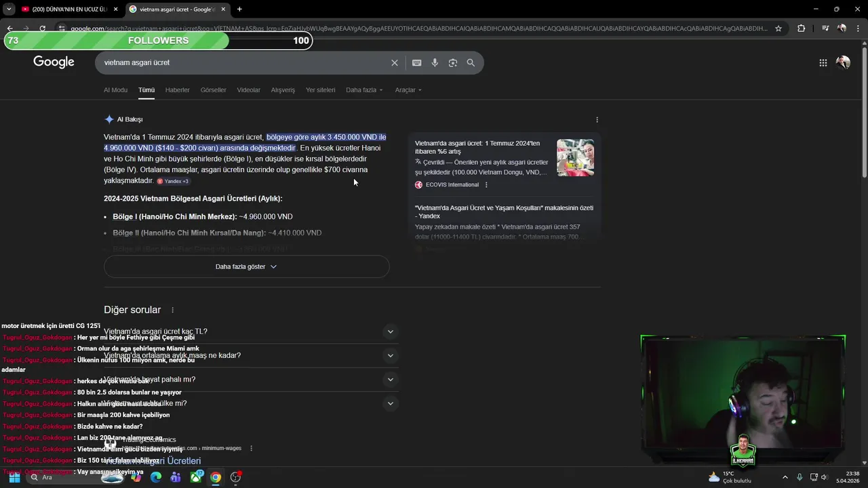Select the Görseller results tab
The image size is (868, 488).
click(x=213, y=89)
